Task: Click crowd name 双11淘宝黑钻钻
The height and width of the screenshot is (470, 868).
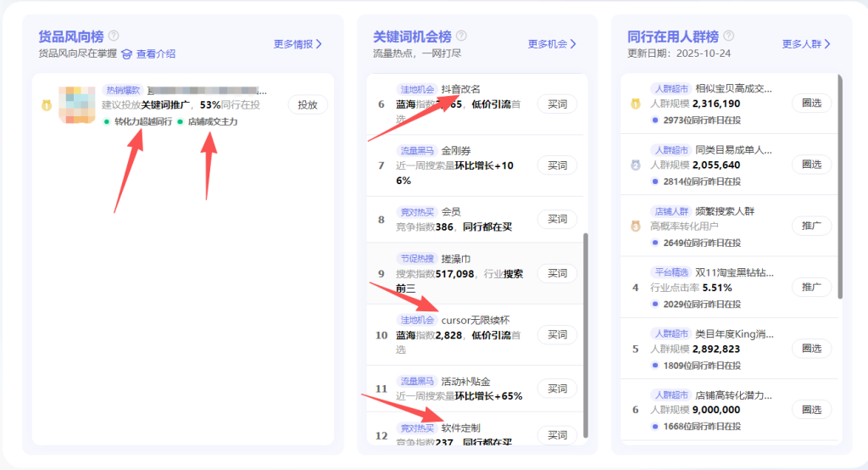Action: click(x=734, y=272)
